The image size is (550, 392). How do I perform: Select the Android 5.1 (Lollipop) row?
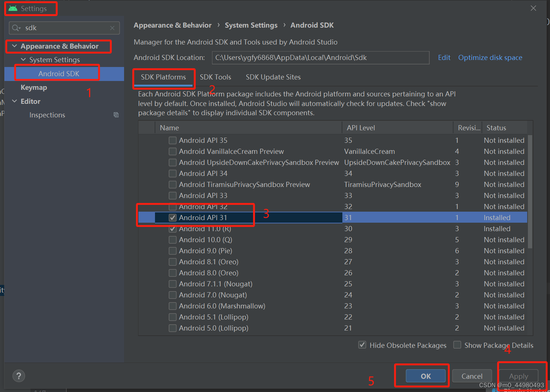(333, 317)
